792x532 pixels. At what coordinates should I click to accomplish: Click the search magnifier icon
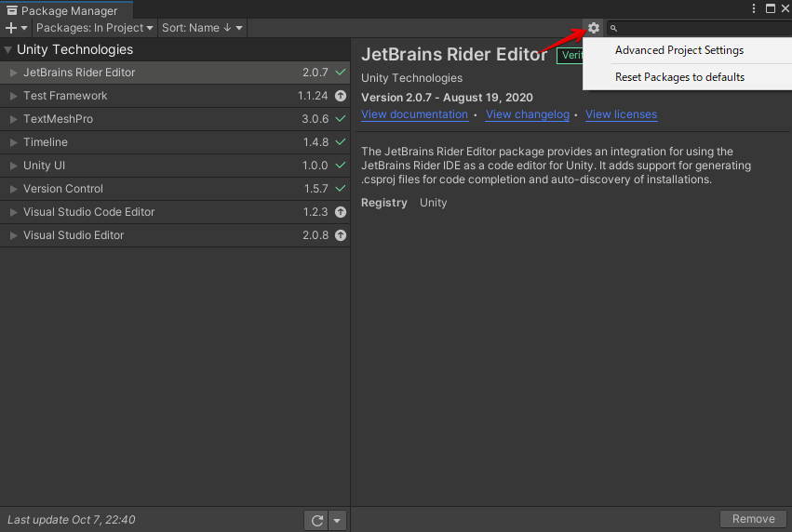(x=613, y=28)
